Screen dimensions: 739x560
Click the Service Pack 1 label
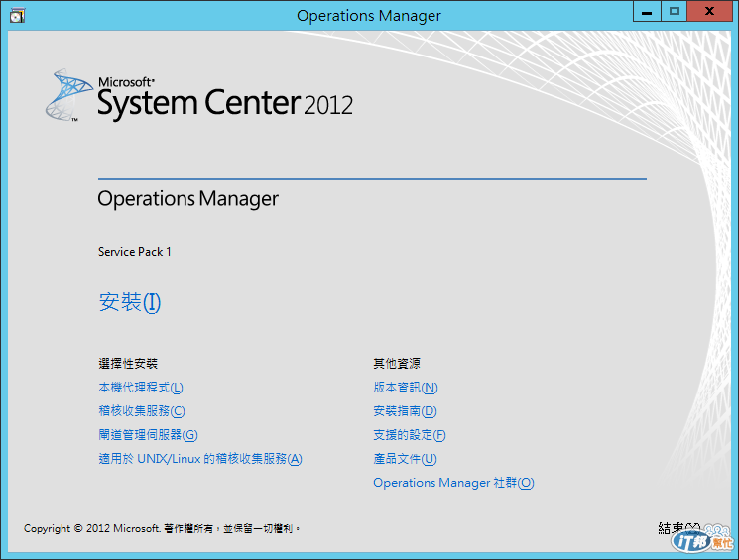[134, 252]
